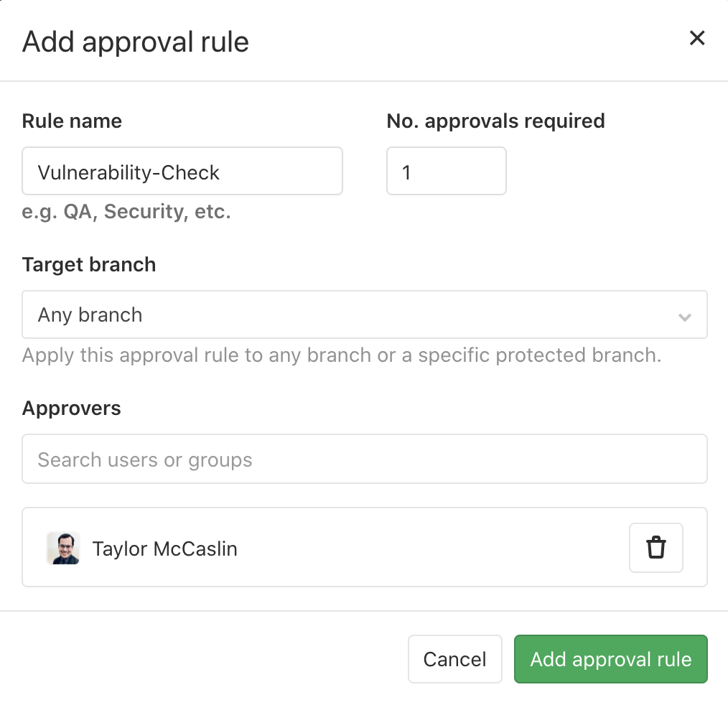Click the Approvers label

click(x=72, y=408)
